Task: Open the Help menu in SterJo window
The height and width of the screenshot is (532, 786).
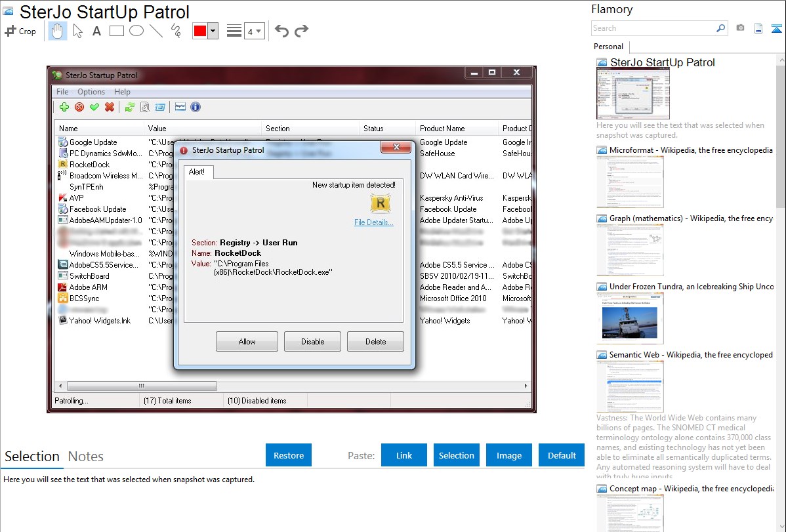Action: pos(122,92)
